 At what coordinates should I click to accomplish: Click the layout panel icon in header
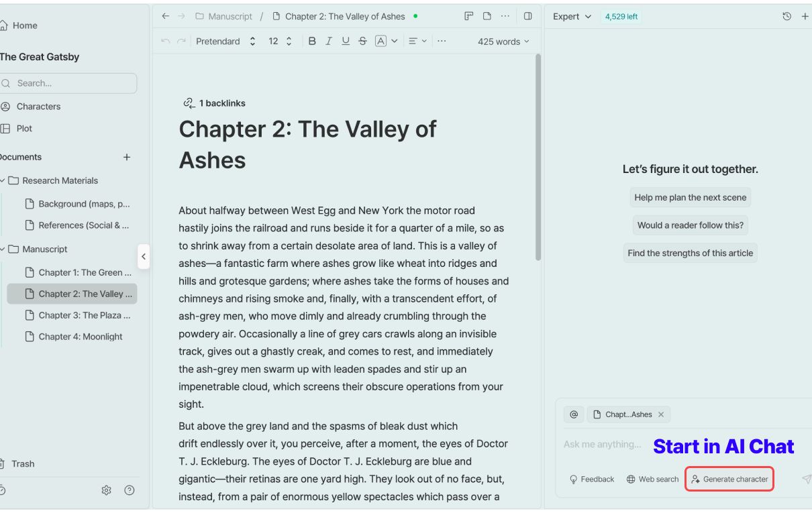click(469, 16)
